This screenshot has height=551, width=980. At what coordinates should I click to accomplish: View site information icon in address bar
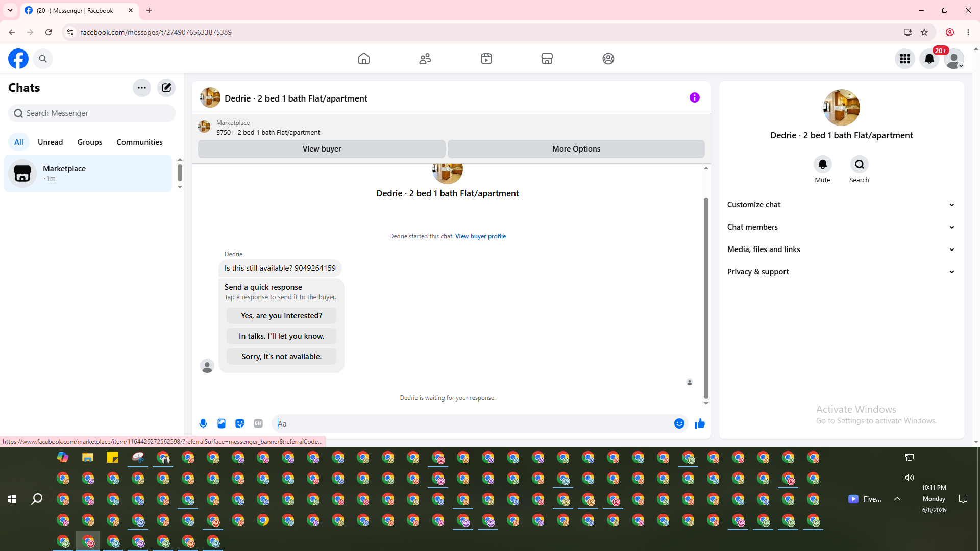coord(70,32)
